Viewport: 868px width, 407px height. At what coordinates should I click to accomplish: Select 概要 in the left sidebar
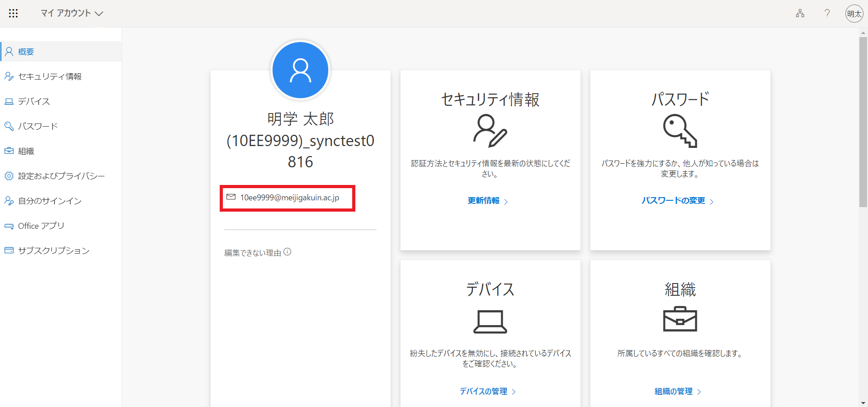pyautogui.click(x=26, y=52)
